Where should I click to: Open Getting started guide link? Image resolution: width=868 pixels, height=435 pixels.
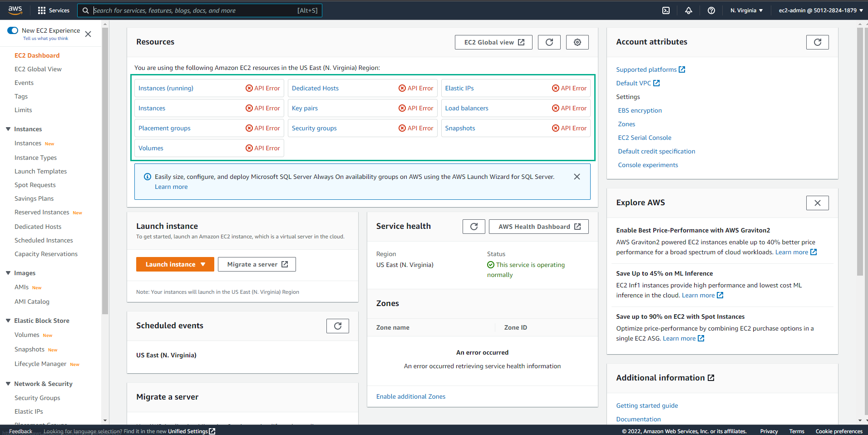click(647, 405)
